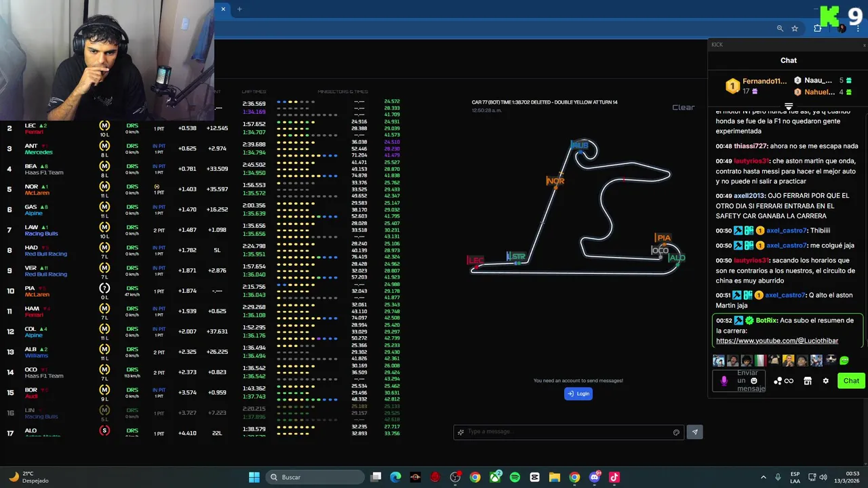
Task: Click the Enviar un mensaje input
Action: pyautogui.click(x=740, y=381)
